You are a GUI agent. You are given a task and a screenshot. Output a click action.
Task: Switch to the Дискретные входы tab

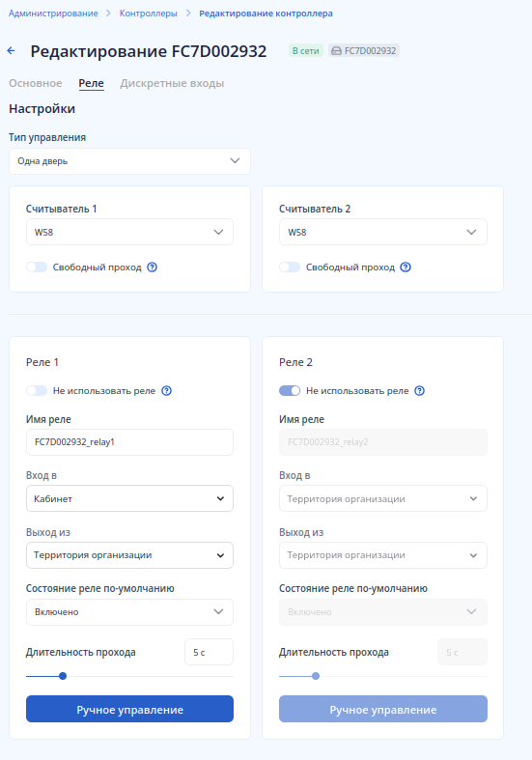[172, 83]
